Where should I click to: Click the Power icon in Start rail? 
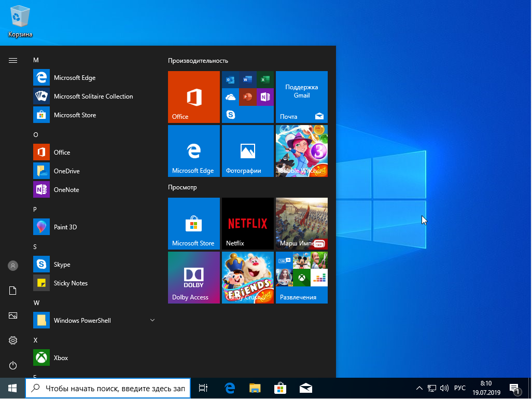coord(13,365)
